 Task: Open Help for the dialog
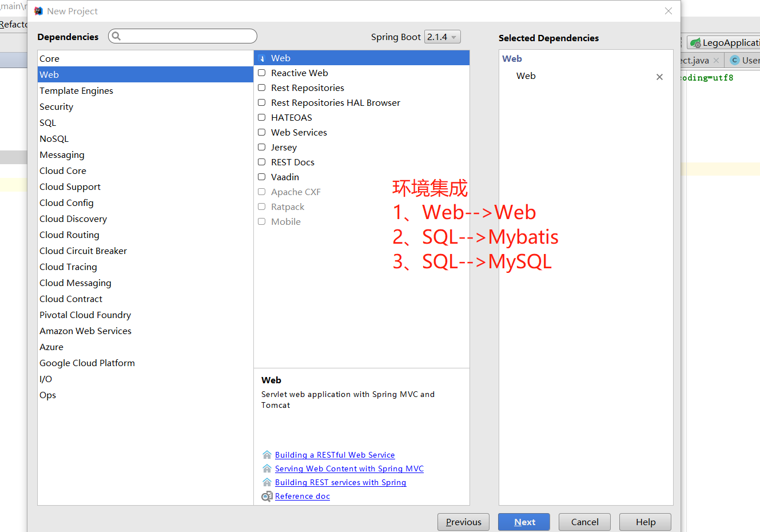(645, 522)
